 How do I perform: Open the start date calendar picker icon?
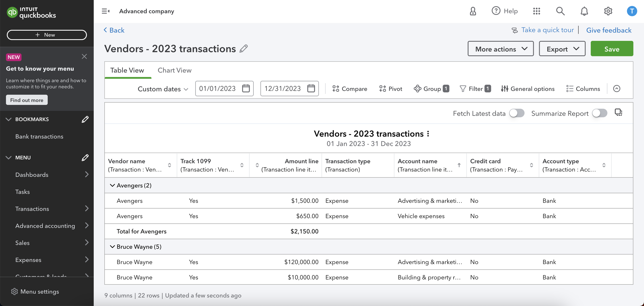pos(246,89)
